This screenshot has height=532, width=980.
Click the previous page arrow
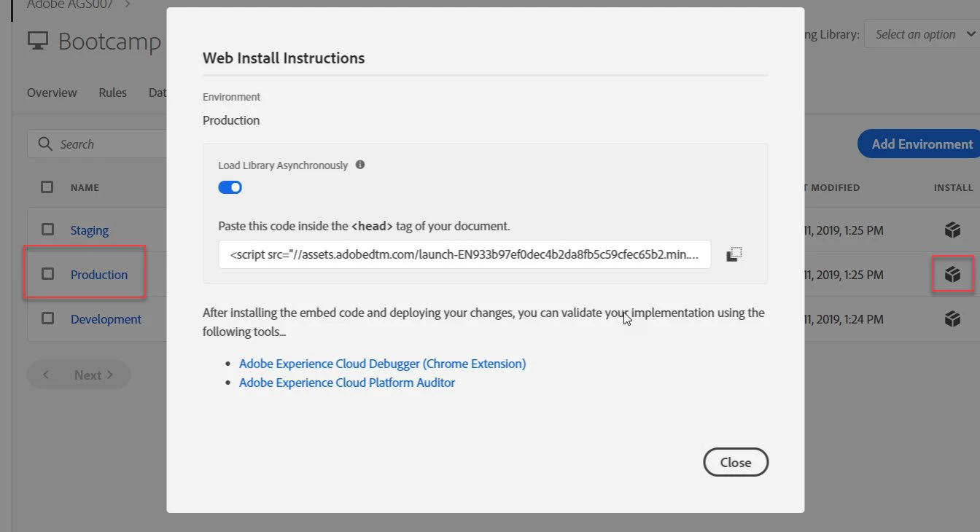46,375
